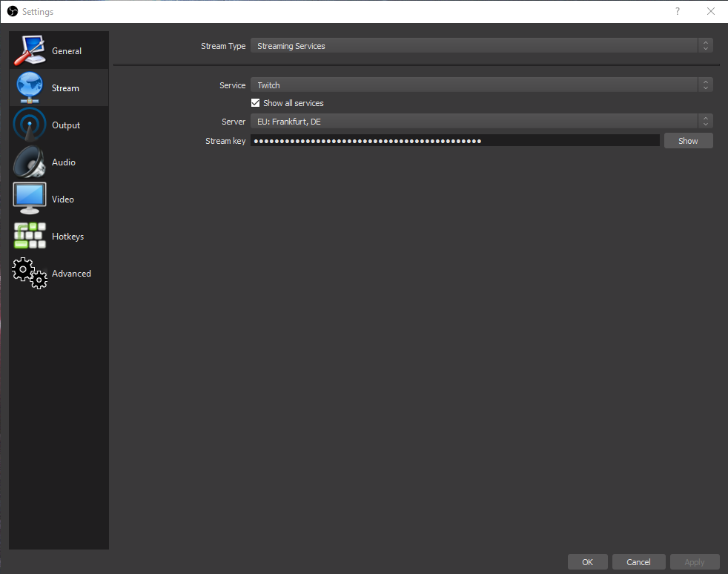Click the 'Server' label
The image size is (728, 574).
tap(233, 122)
